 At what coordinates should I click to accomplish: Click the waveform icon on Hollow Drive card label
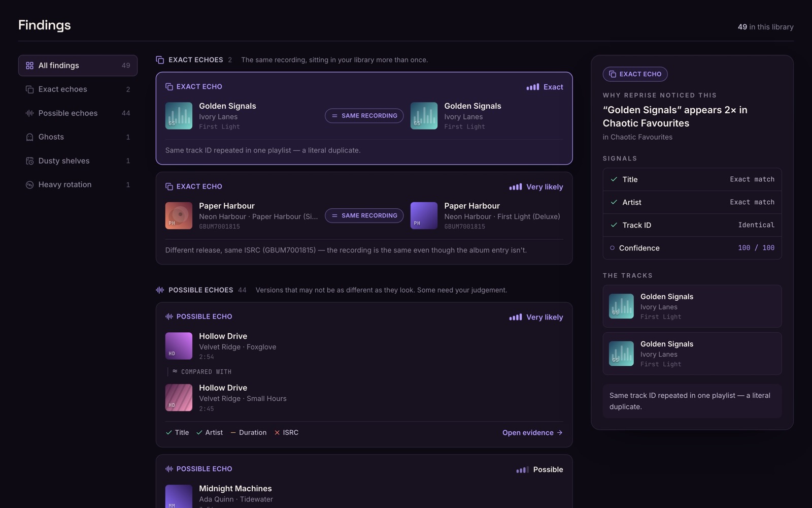[x=169, y=316]
